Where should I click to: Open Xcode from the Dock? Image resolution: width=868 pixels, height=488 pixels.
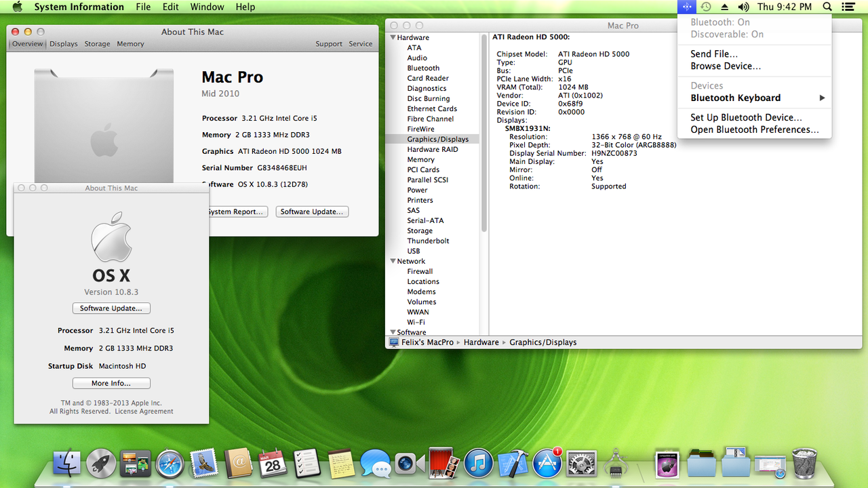[513, 463]
